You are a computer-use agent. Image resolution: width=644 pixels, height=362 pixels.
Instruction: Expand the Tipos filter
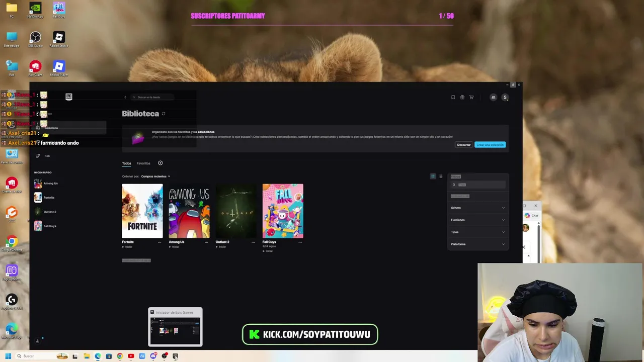click(x=478, y=232)
